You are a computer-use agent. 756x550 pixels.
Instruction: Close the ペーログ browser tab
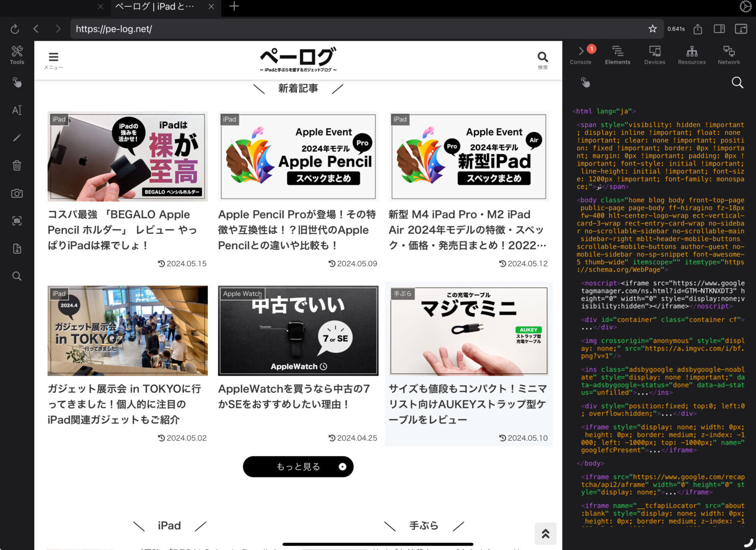[x=211, y=7]
